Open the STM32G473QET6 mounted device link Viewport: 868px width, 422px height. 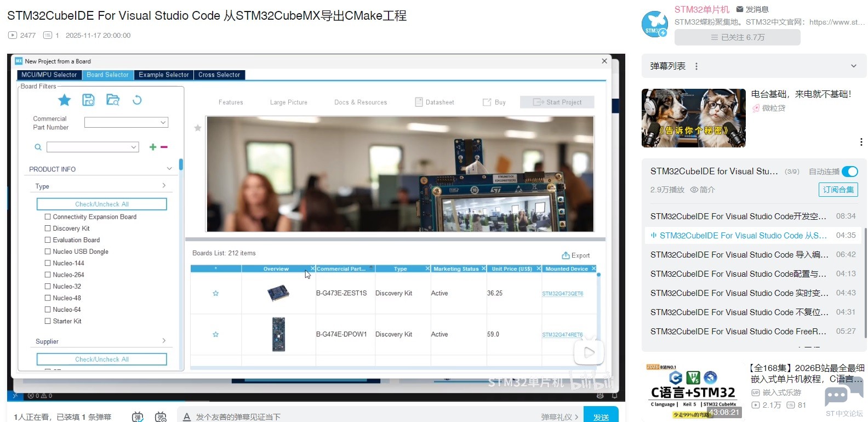pyautogui.click(x=562, y=294)
